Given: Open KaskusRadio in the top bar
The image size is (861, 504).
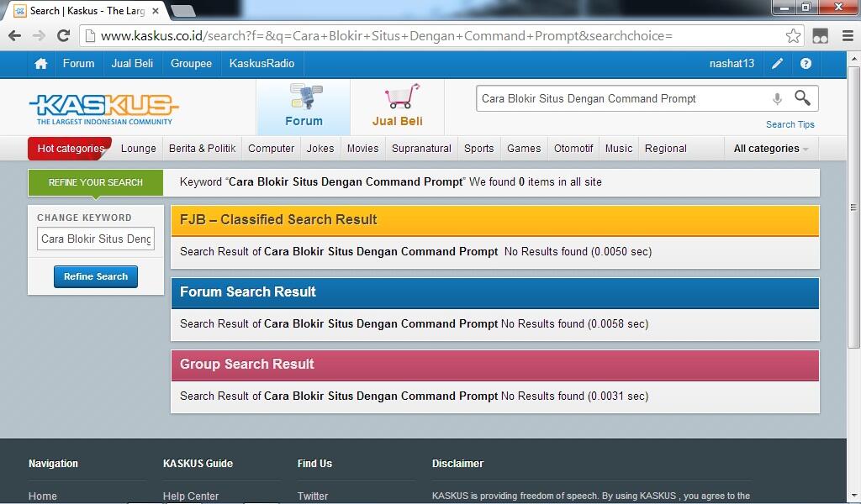Looking at the screenshot, I should [262, 64].
